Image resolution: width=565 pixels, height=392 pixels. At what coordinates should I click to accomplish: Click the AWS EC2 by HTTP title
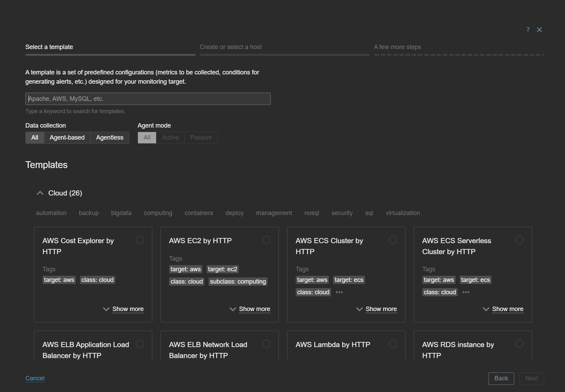200,241
